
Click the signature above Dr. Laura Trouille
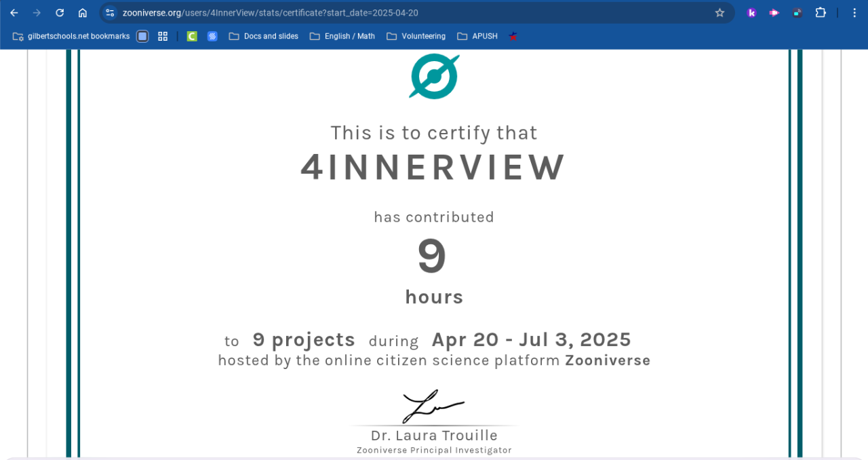point(434,406)
